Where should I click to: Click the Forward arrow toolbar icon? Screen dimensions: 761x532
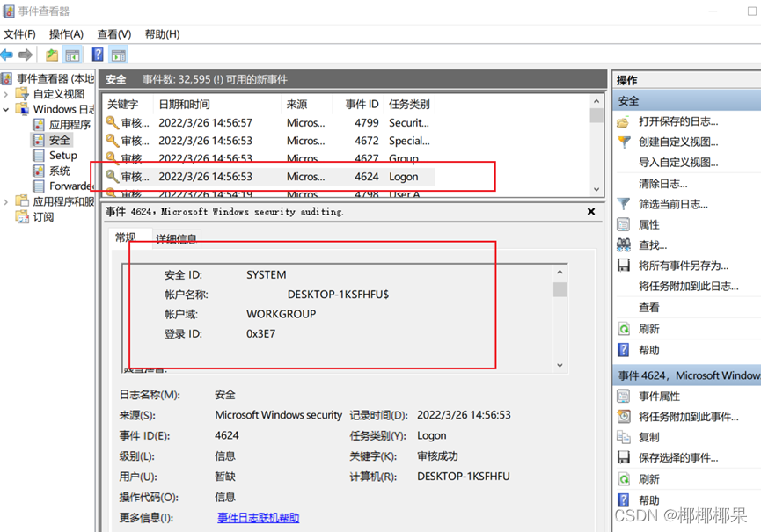click(26, 55)
